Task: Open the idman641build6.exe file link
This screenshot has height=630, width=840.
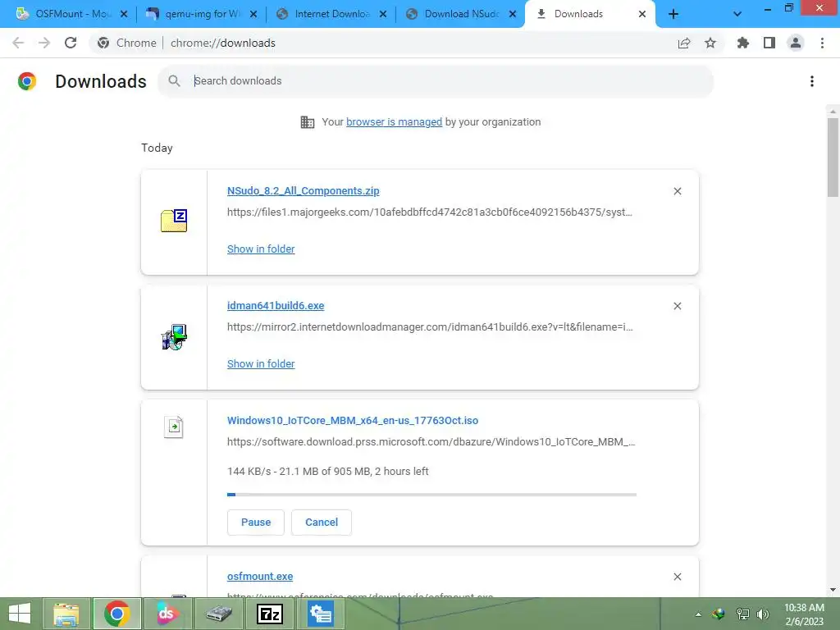Action: [276, 305]
